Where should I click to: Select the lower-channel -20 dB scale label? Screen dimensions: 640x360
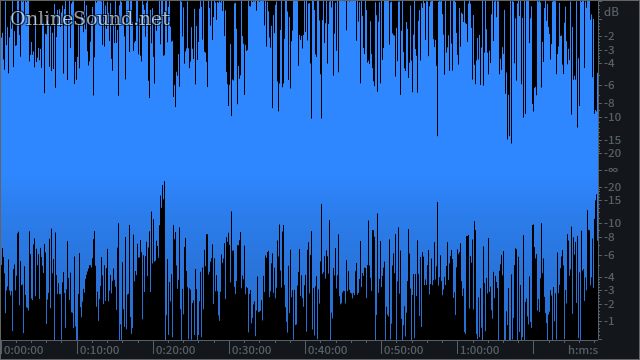point(612,187)
